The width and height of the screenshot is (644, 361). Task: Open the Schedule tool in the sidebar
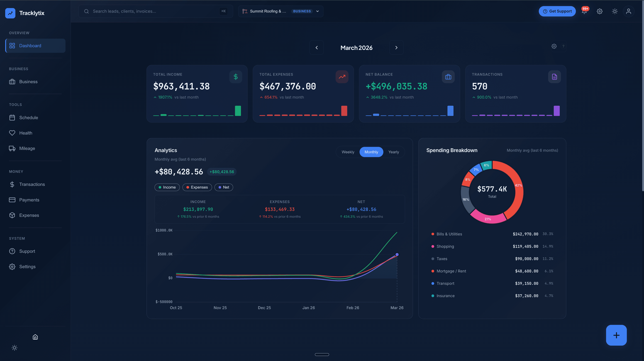(28, 118)
